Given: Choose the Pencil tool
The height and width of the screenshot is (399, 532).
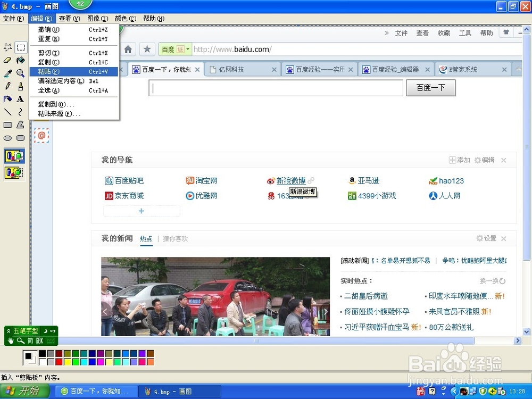Looking at the screenshot, I should [8, 86].
